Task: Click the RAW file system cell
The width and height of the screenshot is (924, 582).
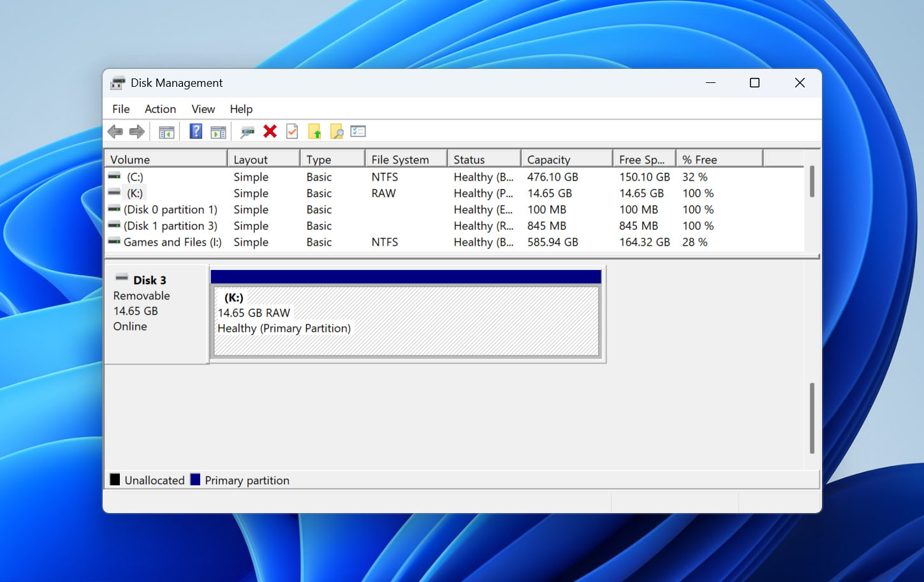Action: click(384, 193)
